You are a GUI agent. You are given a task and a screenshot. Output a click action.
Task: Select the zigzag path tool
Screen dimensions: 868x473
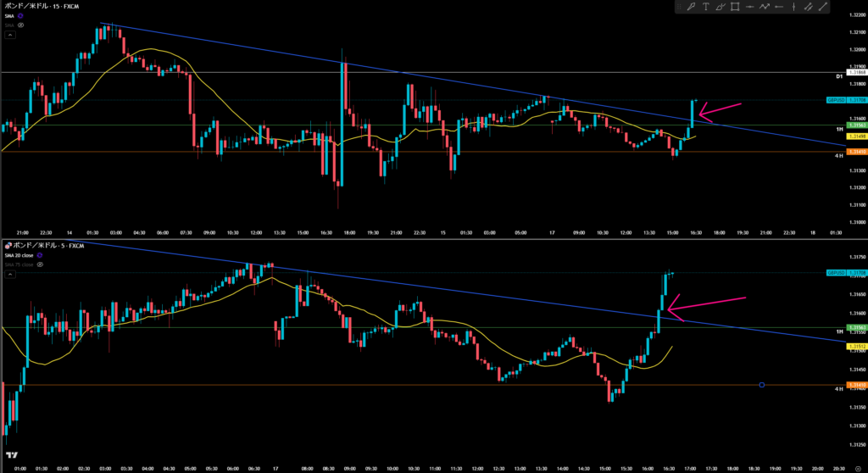[765, 7]
